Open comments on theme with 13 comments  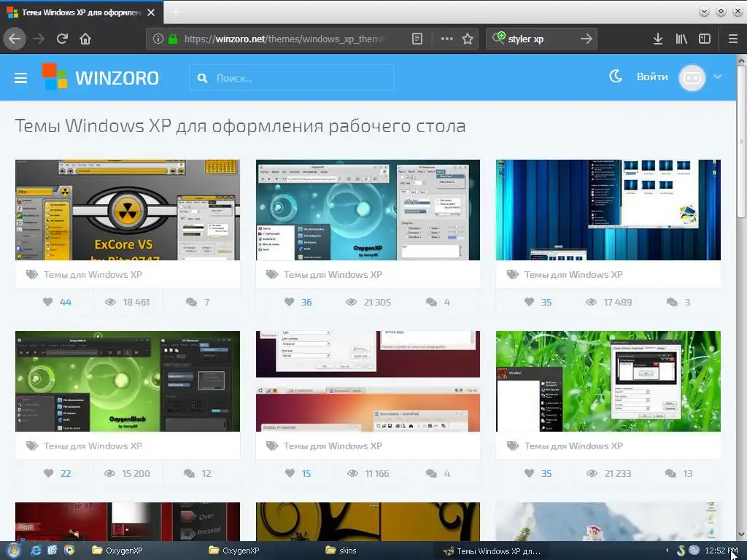[678, 473]
